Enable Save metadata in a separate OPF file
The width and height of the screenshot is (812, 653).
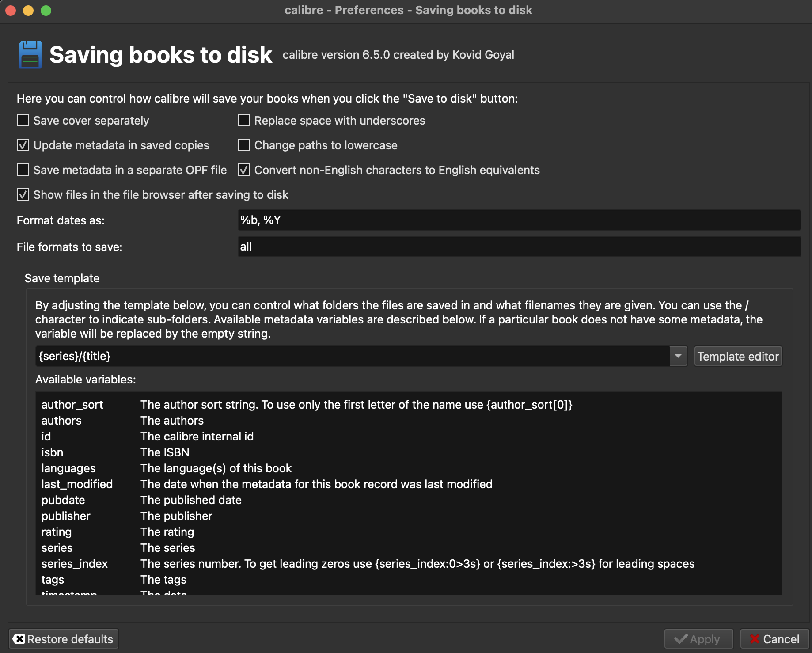23,170
